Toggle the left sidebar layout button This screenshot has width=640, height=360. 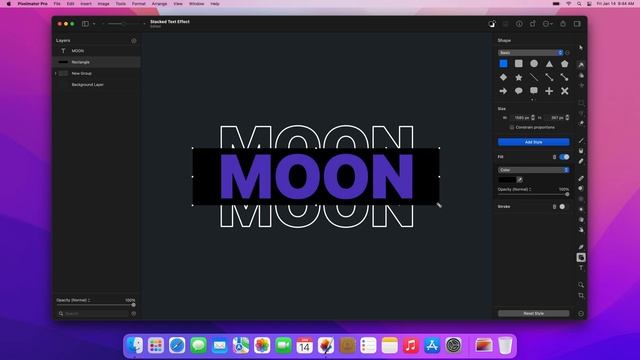(85, 24)
